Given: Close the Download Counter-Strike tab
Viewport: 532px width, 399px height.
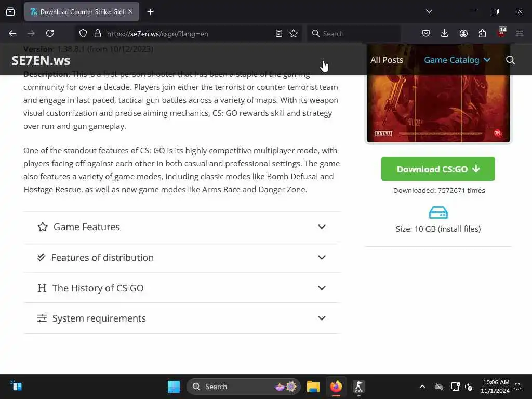Looking at the screenshot, I should [130, 12].
